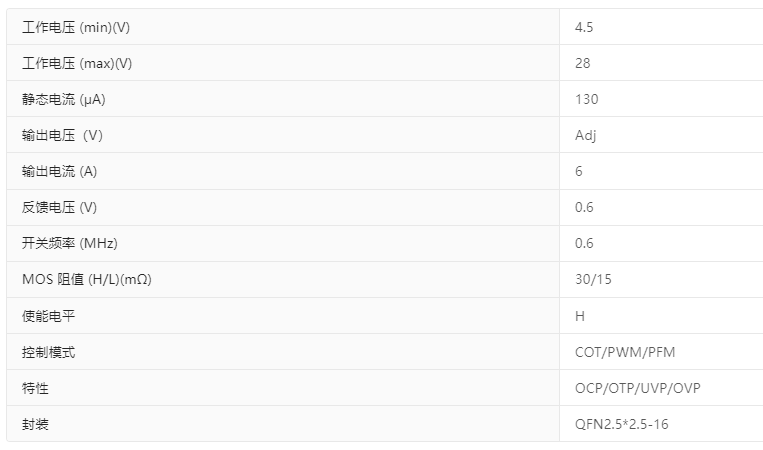763x450 pixels.
Task: Select the Adj output voltage value
Action: (x=586, y=135)
